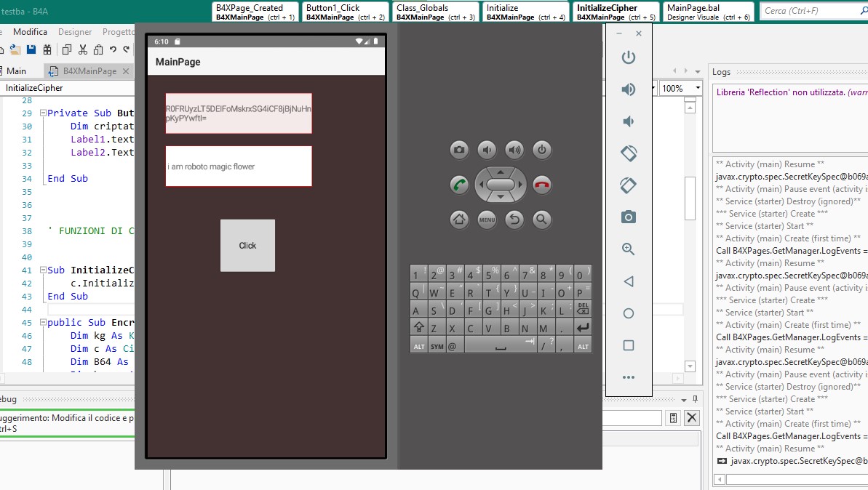Click the Undo arrow in IDE toolbar
This screenshot has width=868, height=490.
click(113, 49)
